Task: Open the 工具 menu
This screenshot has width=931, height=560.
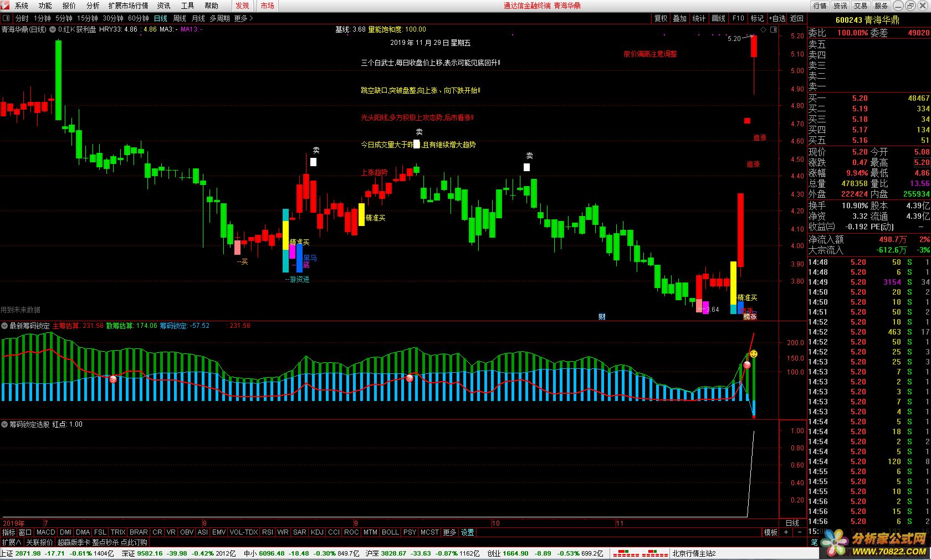Action: coord(187,6)
